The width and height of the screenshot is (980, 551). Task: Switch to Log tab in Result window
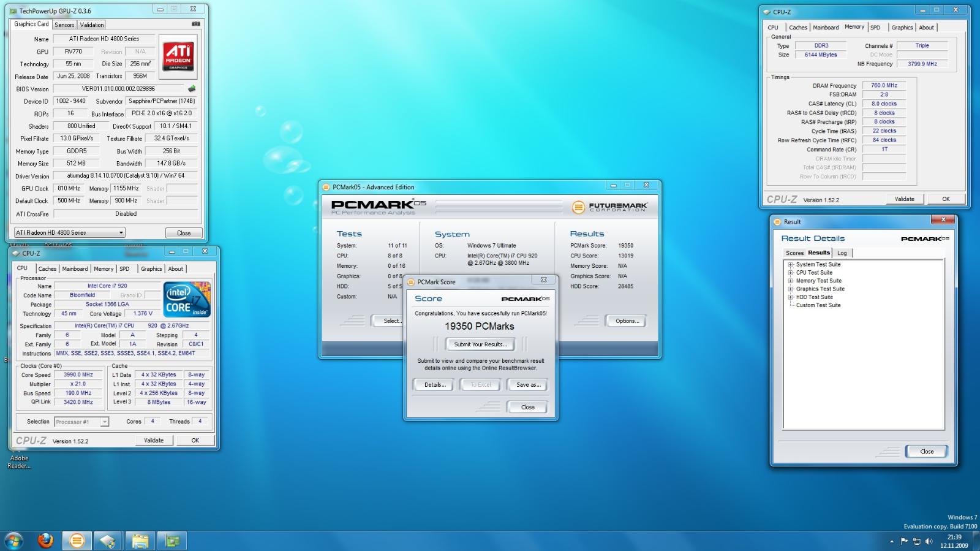point(842,253)
